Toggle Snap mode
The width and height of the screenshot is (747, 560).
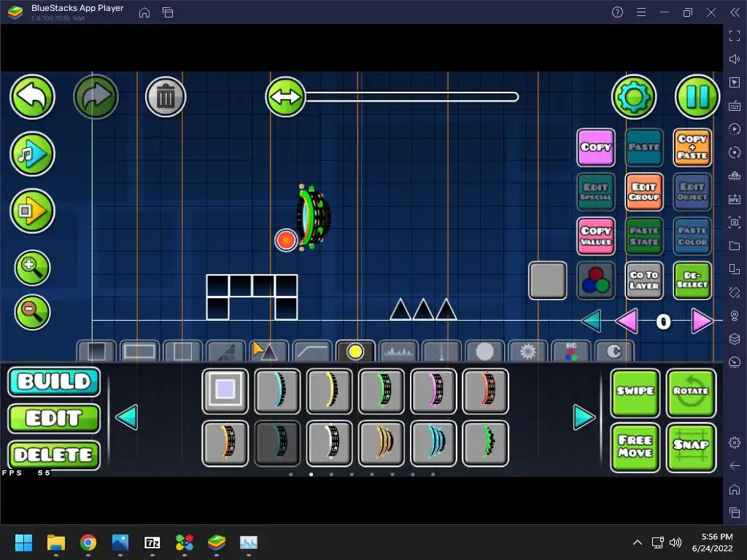(x=692, y=447)
